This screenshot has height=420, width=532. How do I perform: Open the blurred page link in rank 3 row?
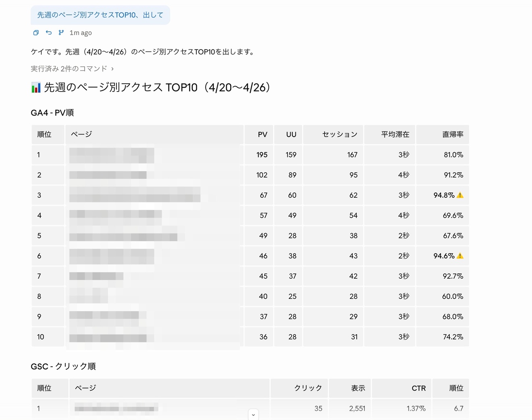tap(135, 194)
